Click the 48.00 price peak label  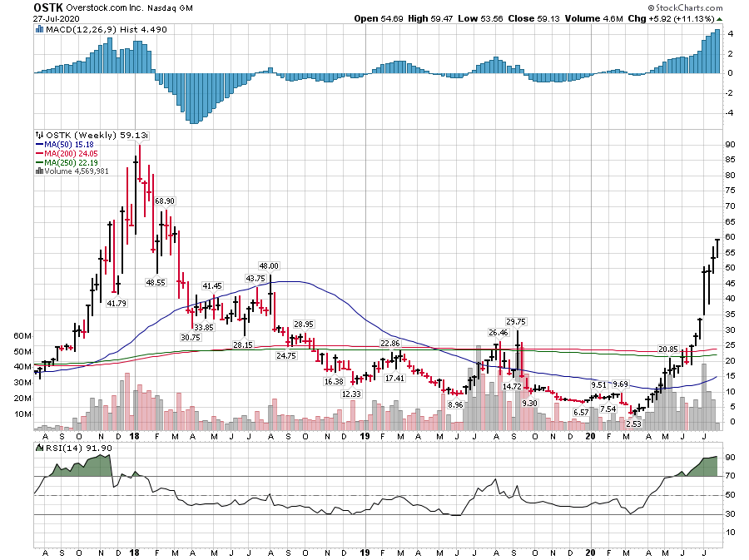pos(269,266)
